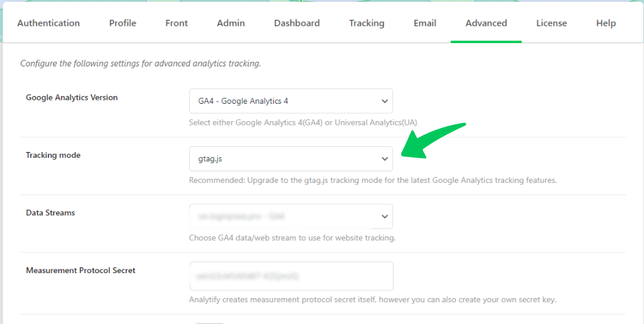Click the Google Analytics Version label
The image size is (644, 324).
72,97
